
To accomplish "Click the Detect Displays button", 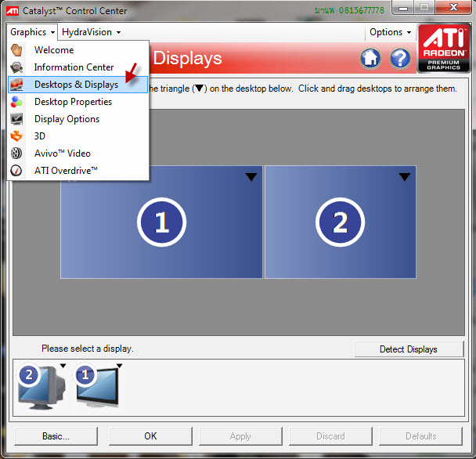I will tap(409, 349).
